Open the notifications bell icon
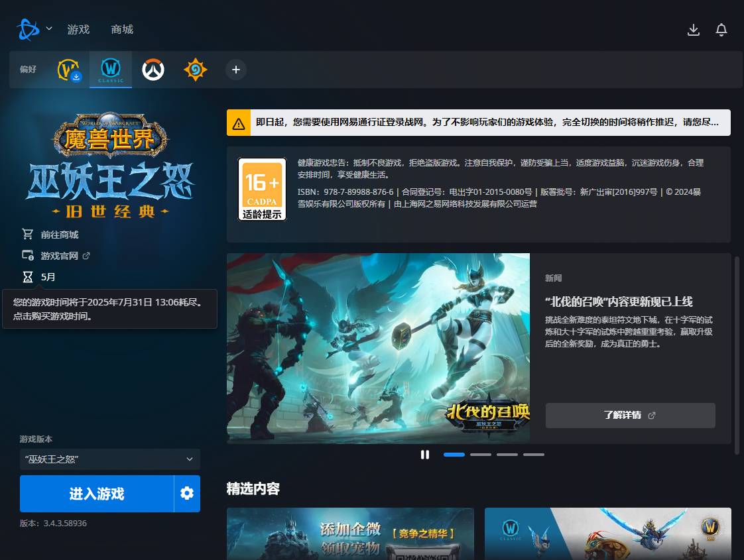744x560 pixels. point(721,30)
